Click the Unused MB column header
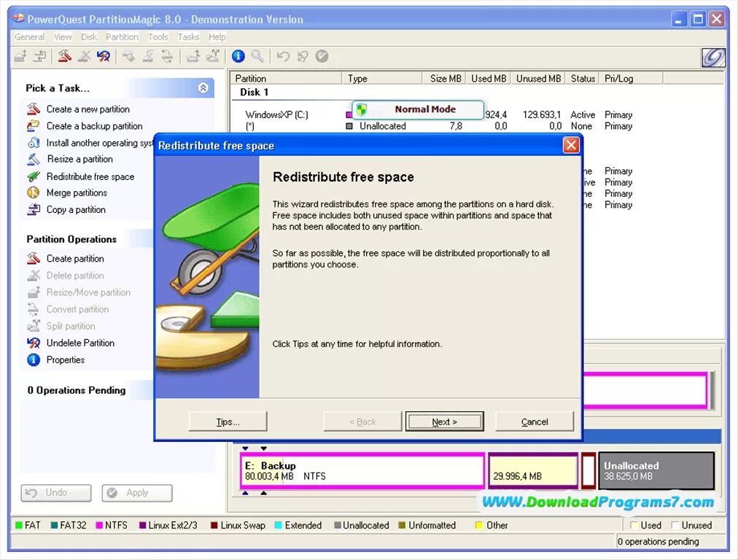This screenshot has height=560, width=738. (x=538, y=78)
